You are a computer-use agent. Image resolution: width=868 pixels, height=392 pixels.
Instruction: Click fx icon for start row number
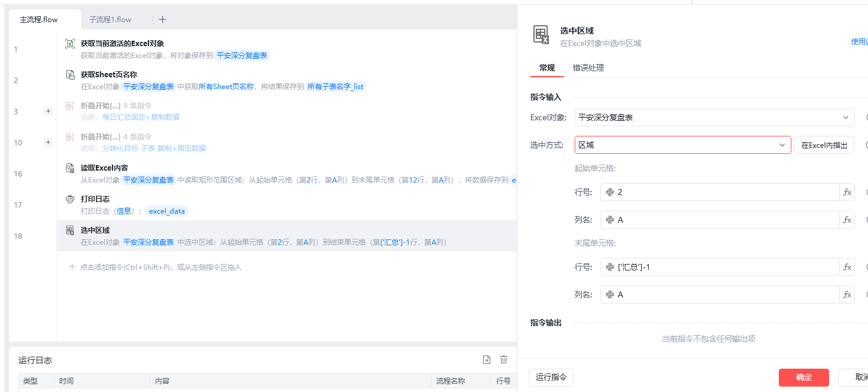pos(847,192)
